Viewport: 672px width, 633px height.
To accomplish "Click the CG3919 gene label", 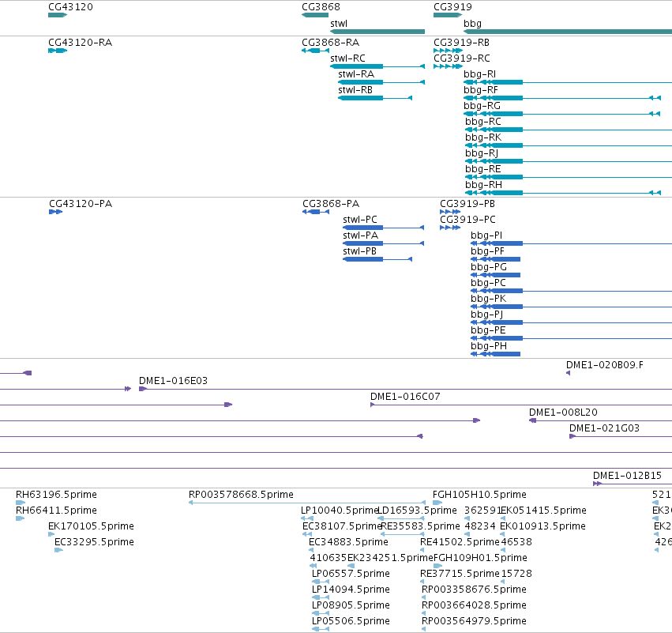I will point(452,7).
